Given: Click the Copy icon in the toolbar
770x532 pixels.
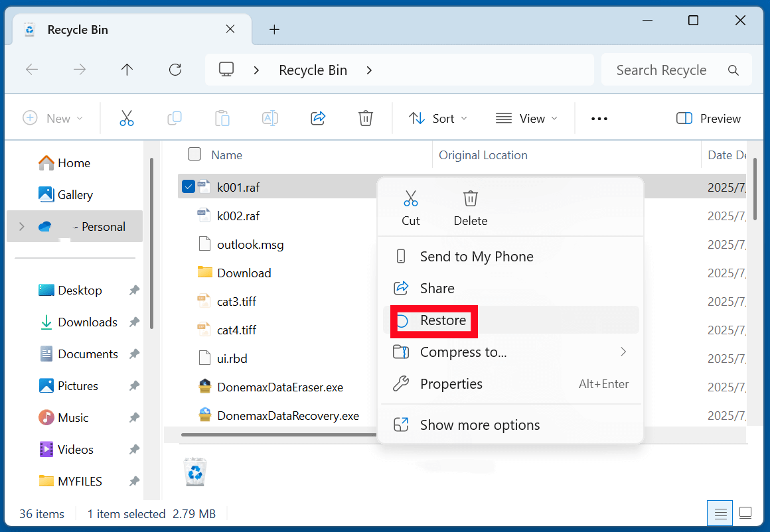Looking at the screenshot, I should [x=174, y=118].
